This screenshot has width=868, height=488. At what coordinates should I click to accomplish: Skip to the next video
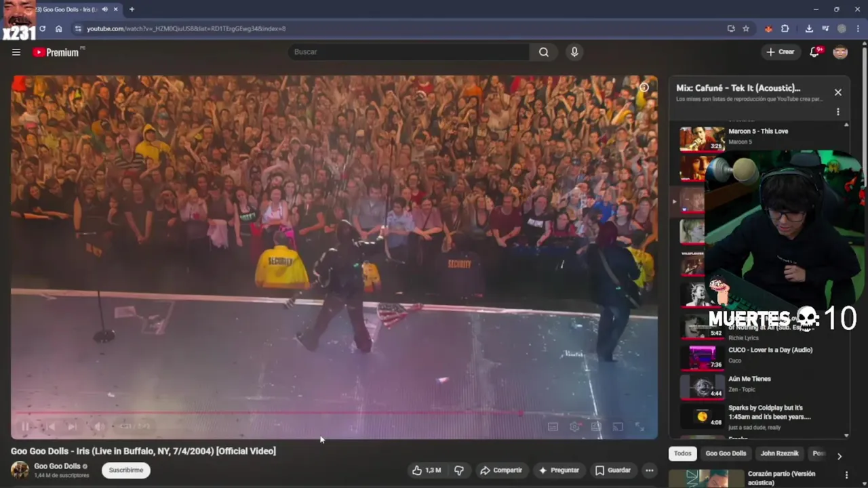(x=72, y=426)
